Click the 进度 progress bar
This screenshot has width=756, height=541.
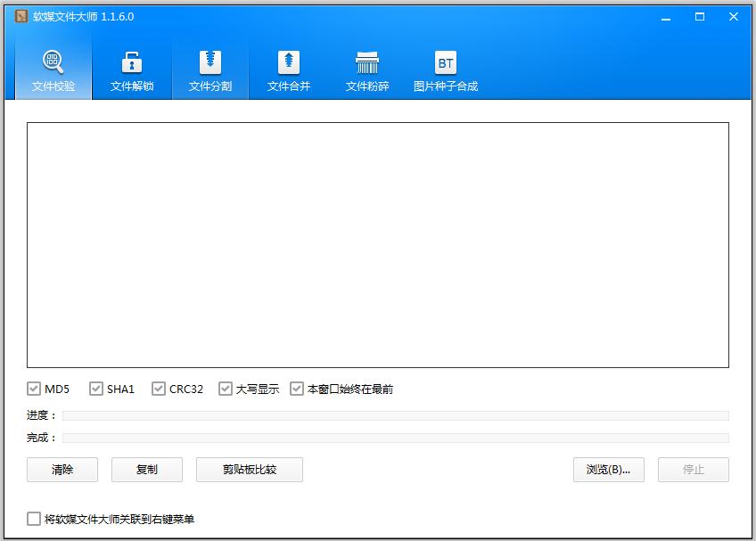click(x=395, y=415)
